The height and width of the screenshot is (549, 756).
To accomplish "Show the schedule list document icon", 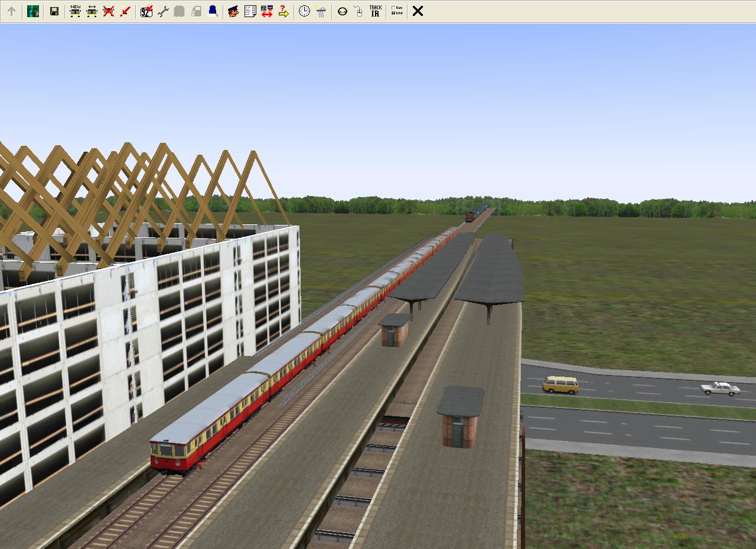I will [250, 11].
